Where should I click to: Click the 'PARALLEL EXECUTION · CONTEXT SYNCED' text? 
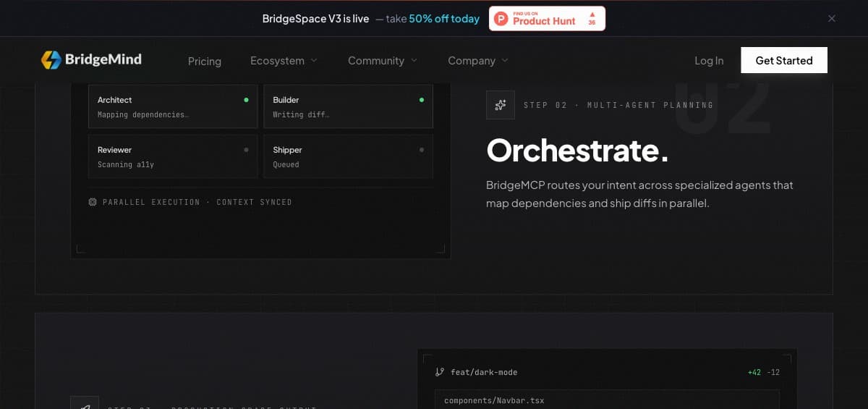point(197,202)
